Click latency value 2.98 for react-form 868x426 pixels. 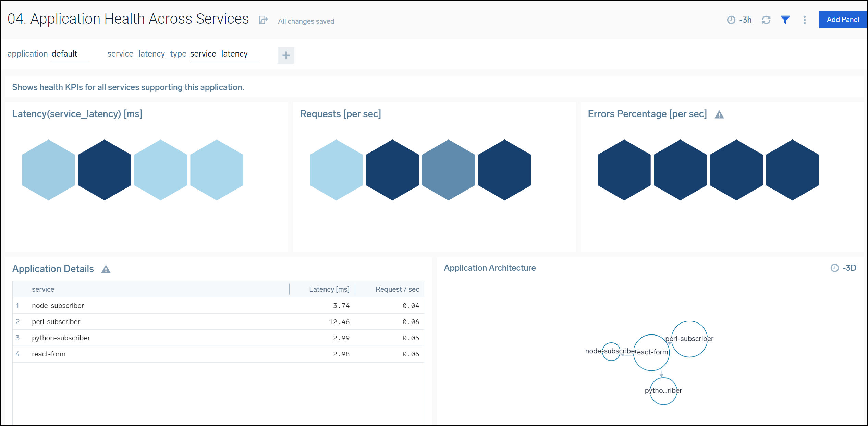click(341, 354)
